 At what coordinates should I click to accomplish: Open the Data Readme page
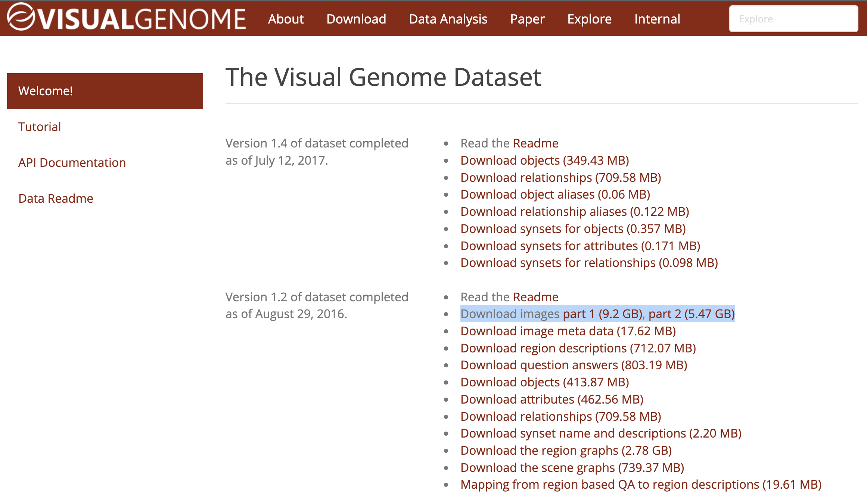tap(55, 198)
